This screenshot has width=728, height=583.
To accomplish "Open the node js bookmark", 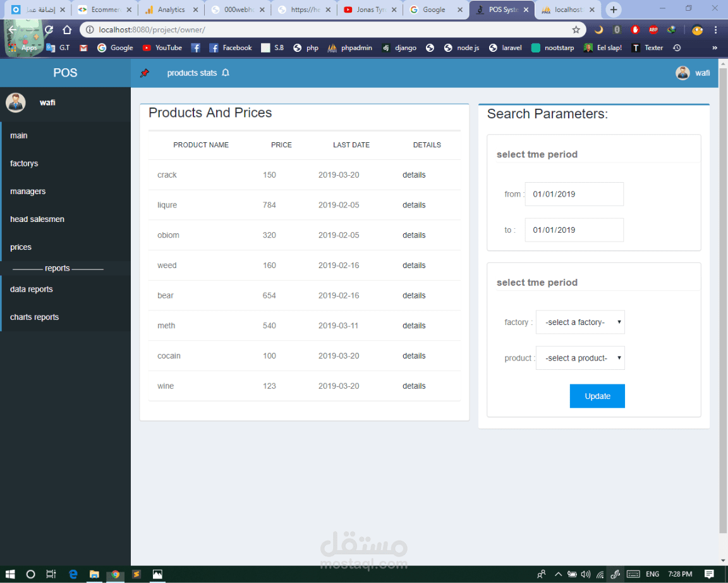I will click(x=461, y=48).
